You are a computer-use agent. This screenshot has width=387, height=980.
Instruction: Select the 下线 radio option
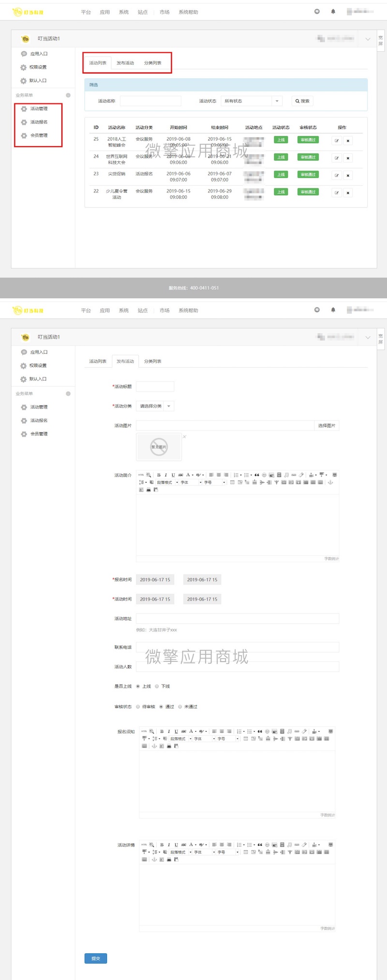click(x=157, y=687)
